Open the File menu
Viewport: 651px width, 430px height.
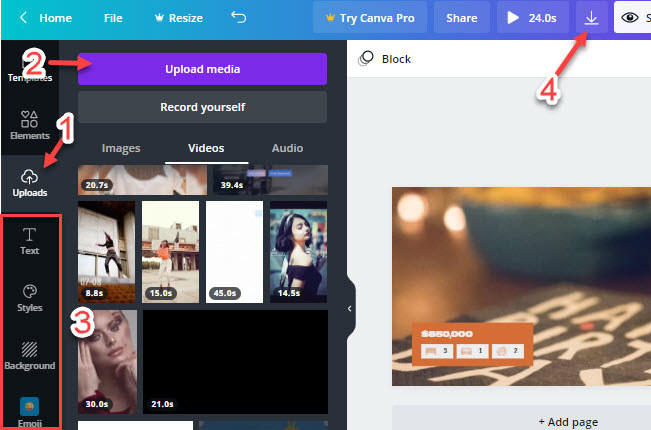113,18
